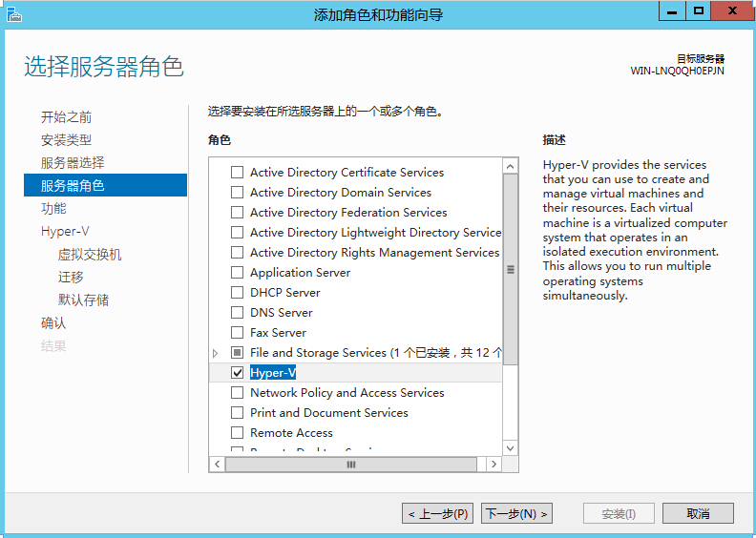756x538 pixels.
Task: Click horizontal scrollbar left arrow
Action: click(x=218, y=465)
